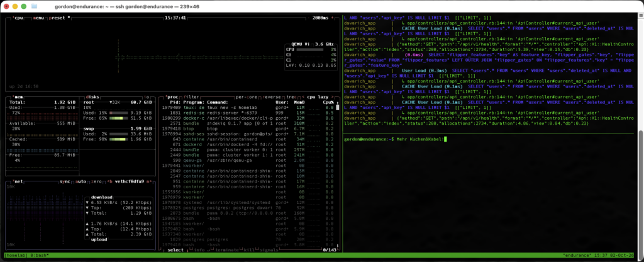Screen dimensions: 644x262
Task: Select the 0:bash tmux window tab
Action: (x=40, y=256)
